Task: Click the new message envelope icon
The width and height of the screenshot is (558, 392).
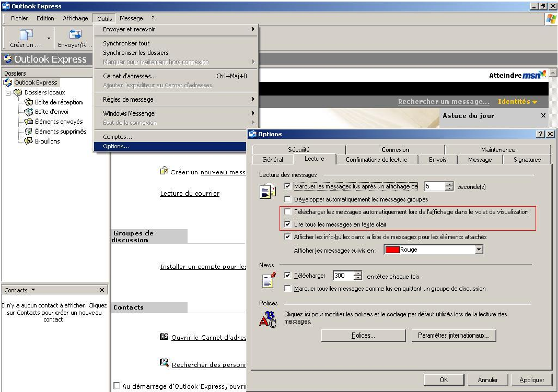Action: 164,171
